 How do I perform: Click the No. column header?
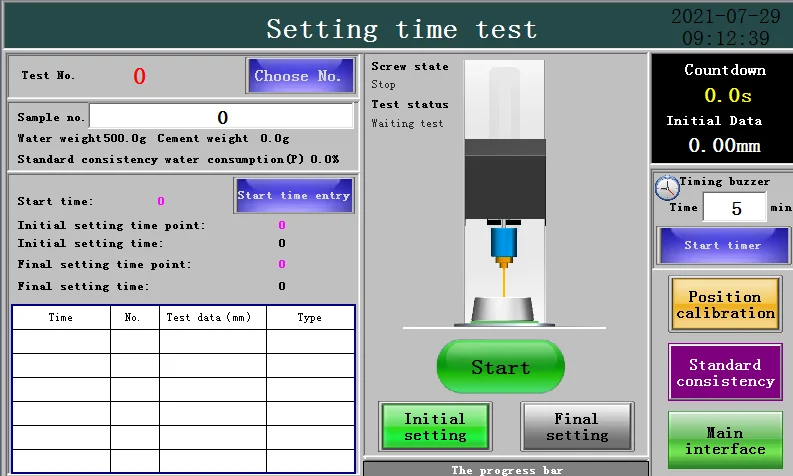pos(135,318)
